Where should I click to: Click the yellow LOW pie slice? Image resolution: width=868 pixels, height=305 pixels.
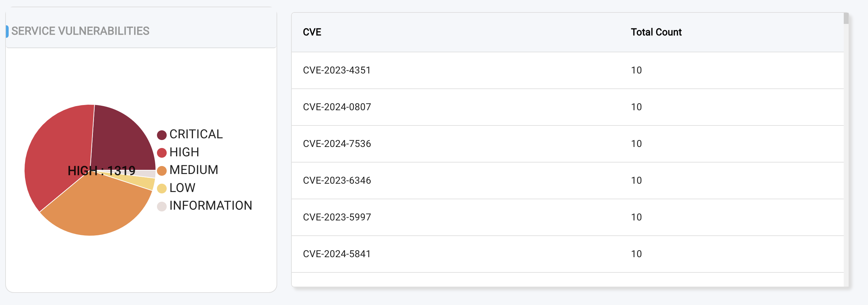(146, 182)
